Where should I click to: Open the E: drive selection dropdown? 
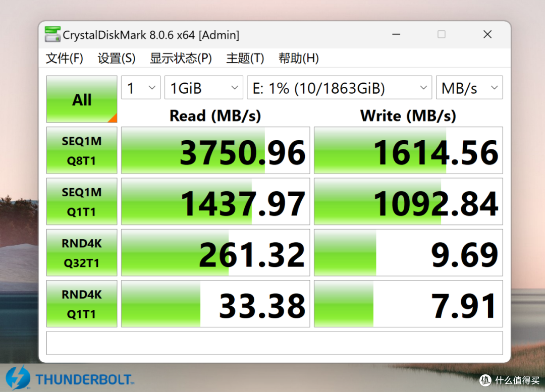tap(340, 88)
